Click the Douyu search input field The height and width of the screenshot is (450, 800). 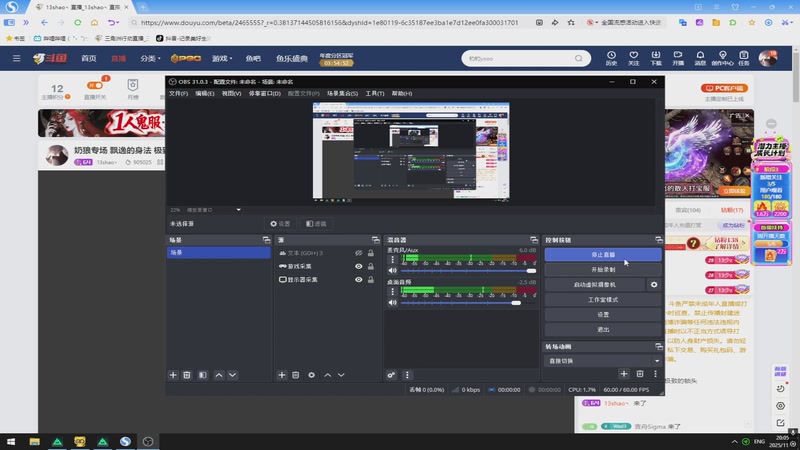(x=518, y=59)
